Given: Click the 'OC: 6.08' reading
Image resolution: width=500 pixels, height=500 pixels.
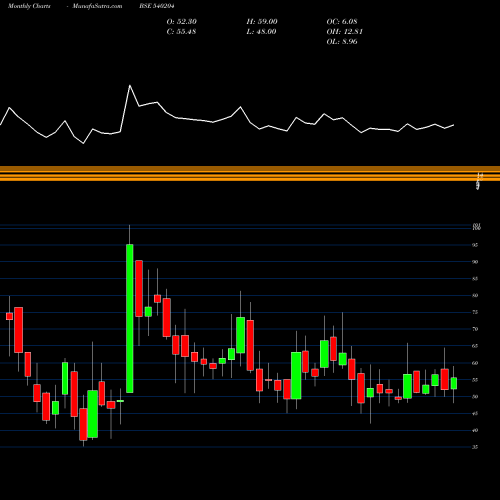Looking at the screenshot, I should tap(342, 22).
